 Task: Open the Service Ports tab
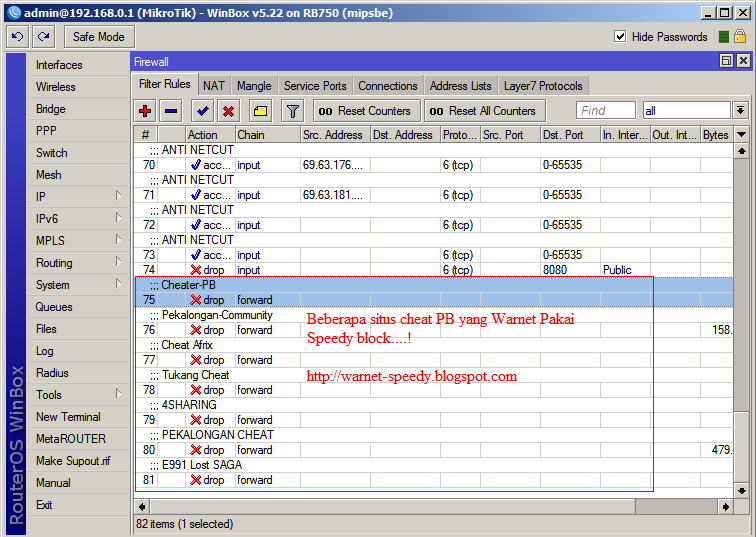(315, 86)
